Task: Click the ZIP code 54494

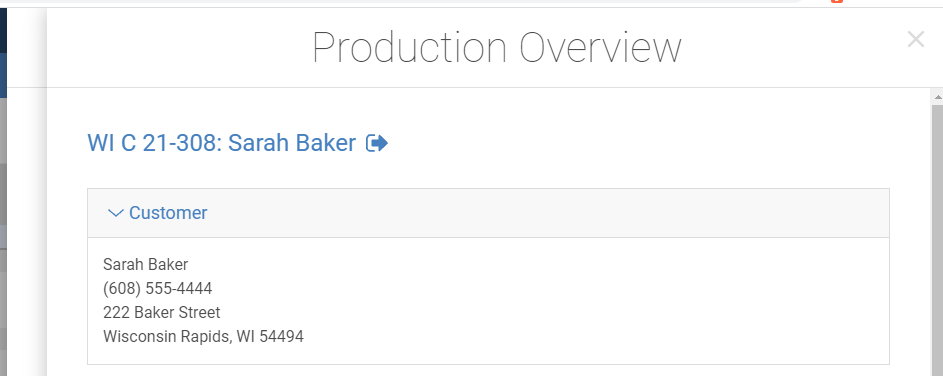Action: 281,336
